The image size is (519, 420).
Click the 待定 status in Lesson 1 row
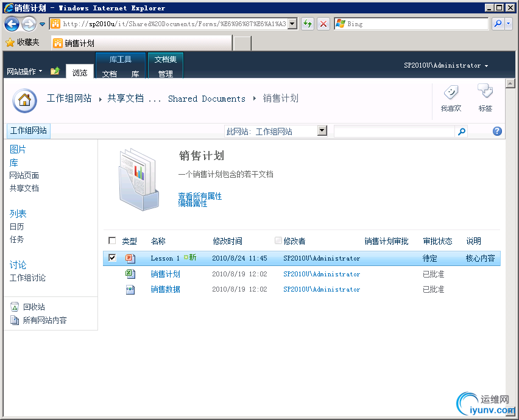pyautogui.click(x=429, y=258)
